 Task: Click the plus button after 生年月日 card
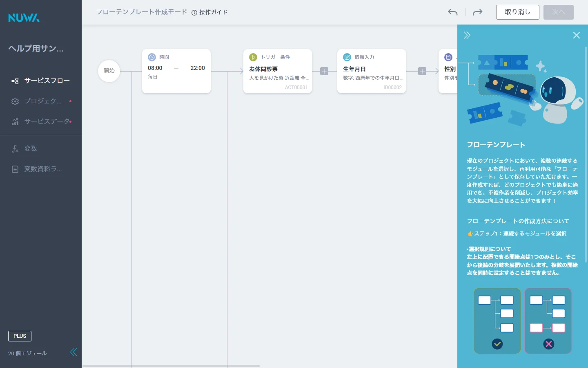click(x=422, y=71)
